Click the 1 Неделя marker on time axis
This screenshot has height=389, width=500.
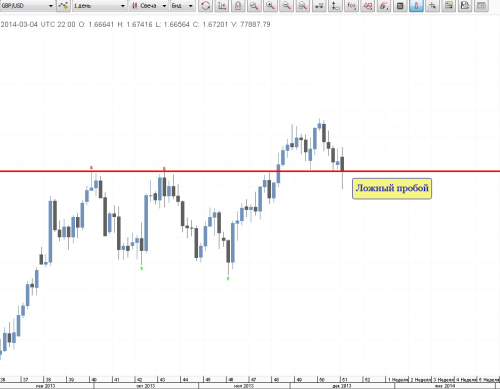398,380
